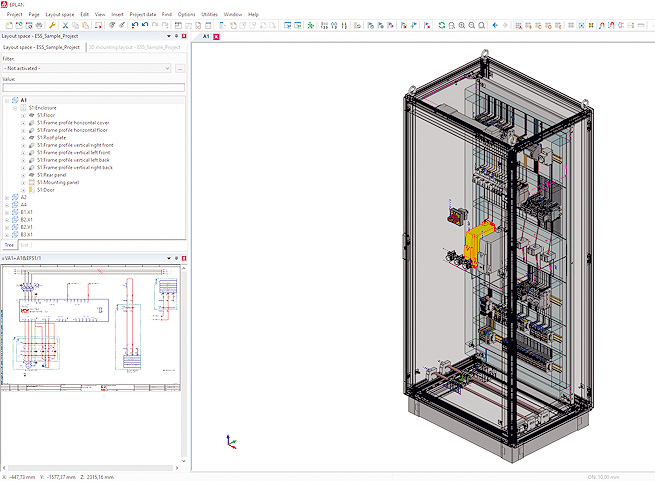
Task: Click the green Refresh/Redraw icon
Action: (x=442, y=25)
